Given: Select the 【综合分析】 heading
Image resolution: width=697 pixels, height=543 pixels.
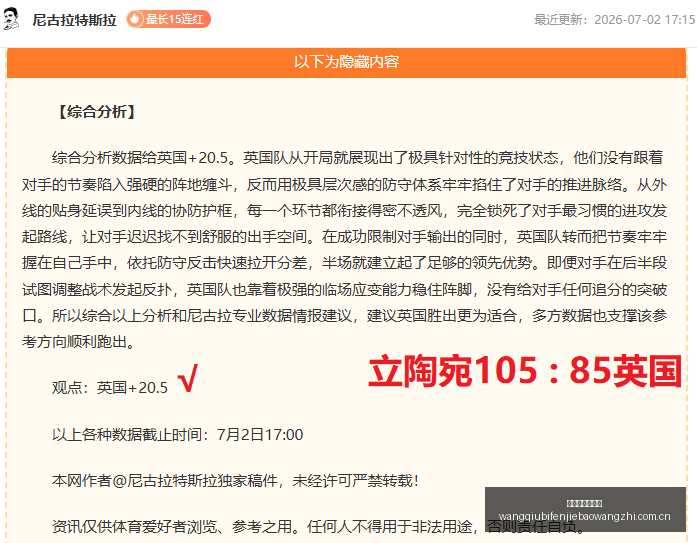Looking at the screenshot, I should coord(96,112).
